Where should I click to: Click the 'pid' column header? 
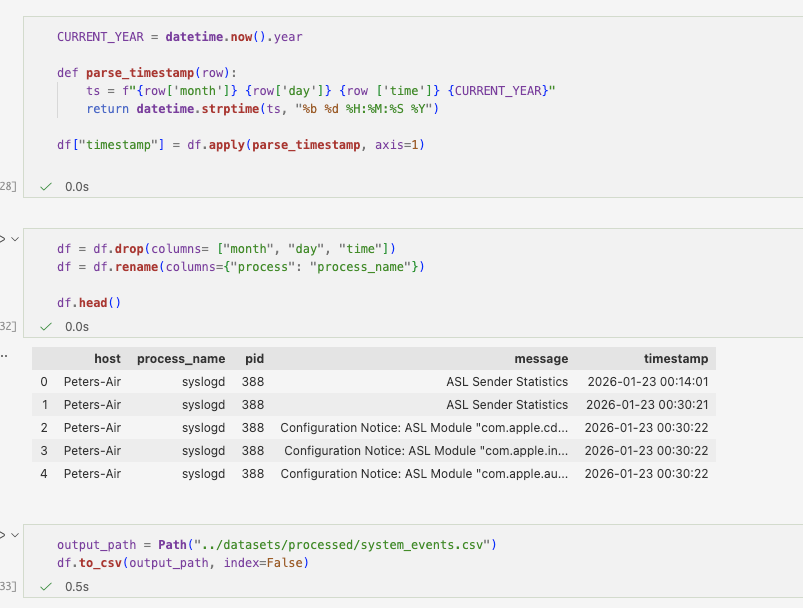pyautogui.click(x=254, y=358)
